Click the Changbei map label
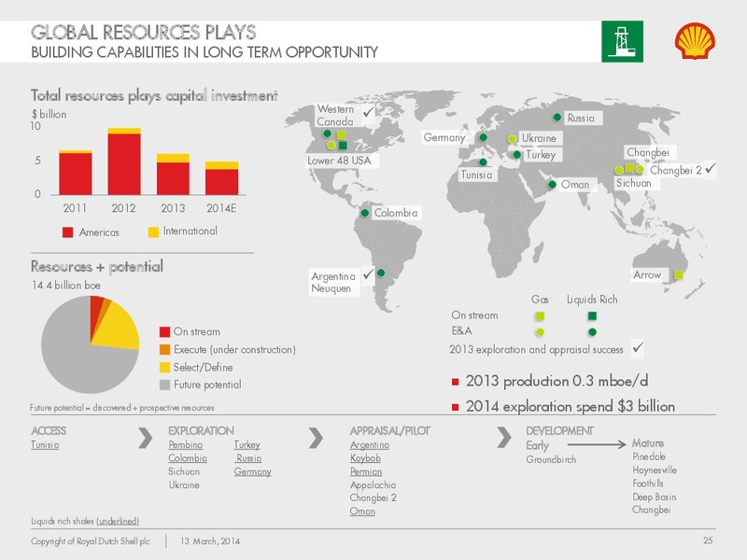Image resolution: width=747 pixels, height=560 pixels. tap(648, 152)
